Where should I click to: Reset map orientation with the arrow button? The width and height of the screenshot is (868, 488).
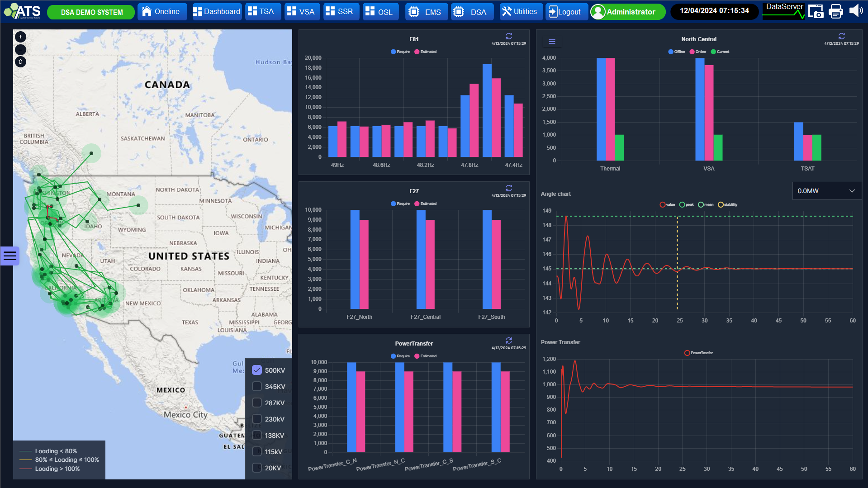[x=20, y=62]
